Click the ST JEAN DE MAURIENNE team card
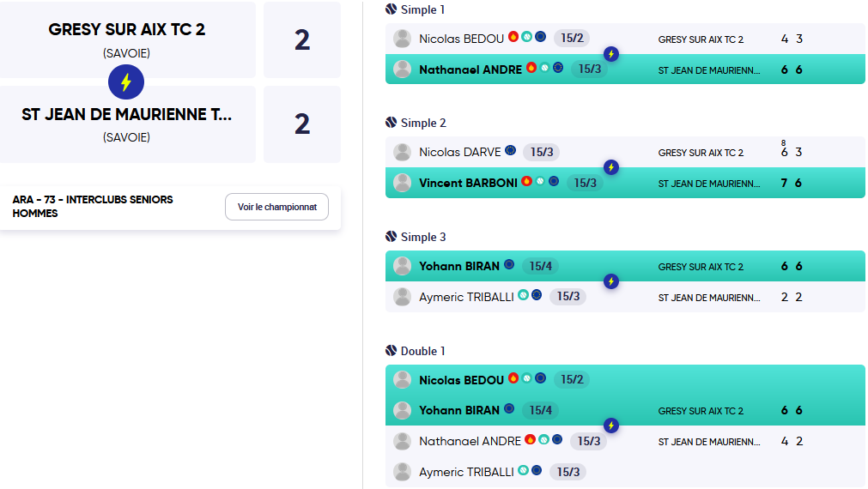Image resolution: width=868 pixels, height=489 pixels. pyautogui.click(x=127, y=124)
